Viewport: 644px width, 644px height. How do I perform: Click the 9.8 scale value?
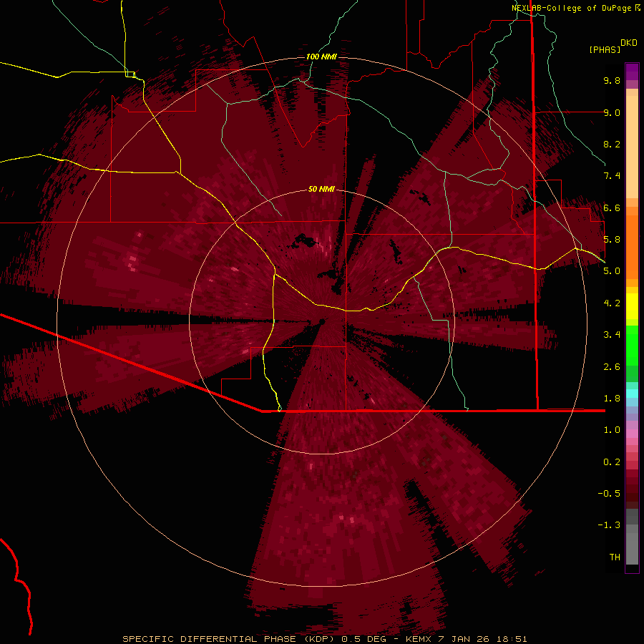612,80
